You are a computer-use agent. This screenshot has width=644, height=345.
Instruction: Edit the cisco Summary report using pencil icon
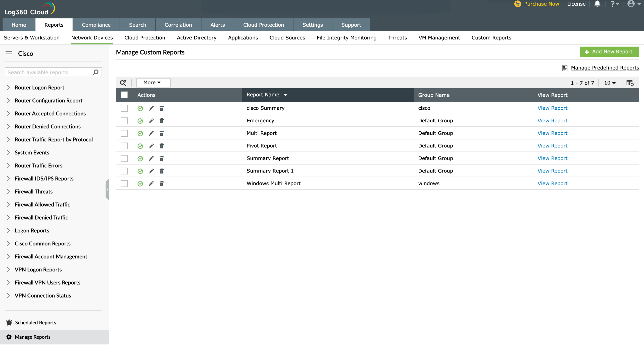tap(151, 108)
